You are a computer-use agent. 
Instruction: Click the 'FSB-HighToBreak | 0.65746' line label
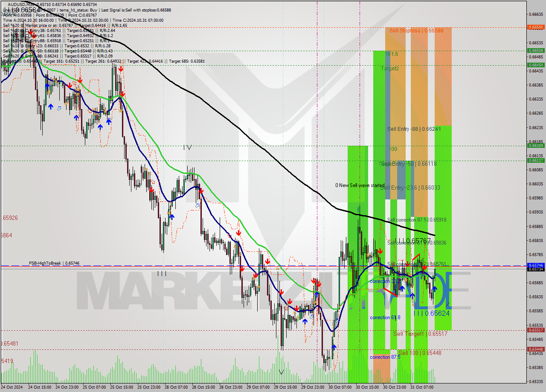(54, 263)
